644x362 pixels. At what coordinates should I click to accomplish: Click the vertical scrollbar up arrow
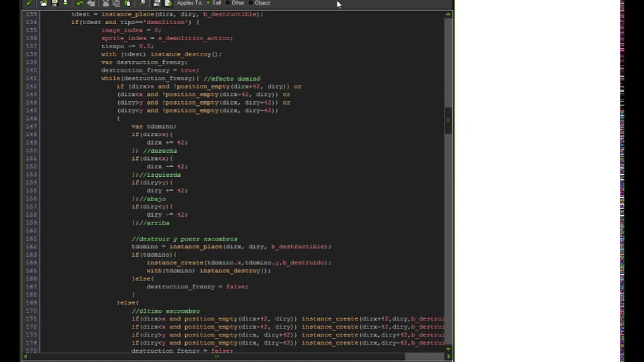[x=448, y=14]
